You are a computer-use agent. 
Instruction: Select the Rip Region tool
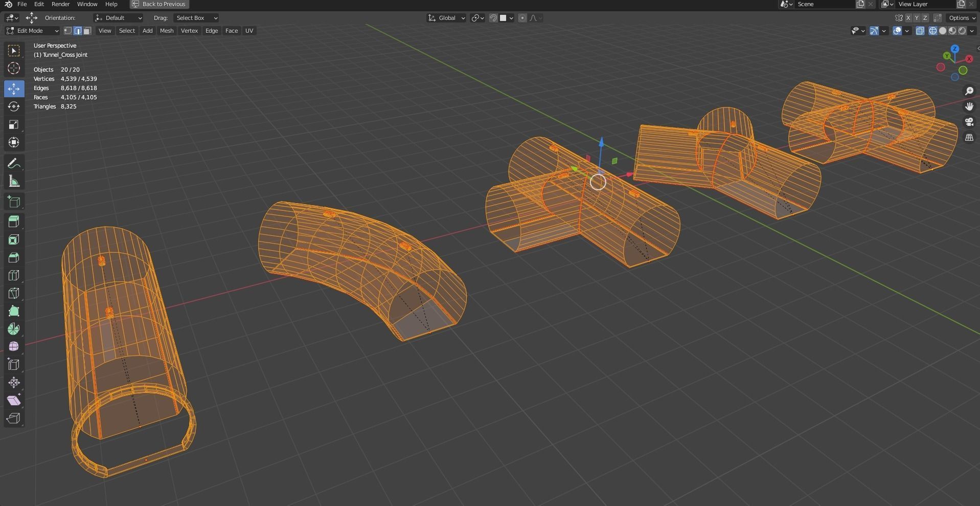point(14,419)
